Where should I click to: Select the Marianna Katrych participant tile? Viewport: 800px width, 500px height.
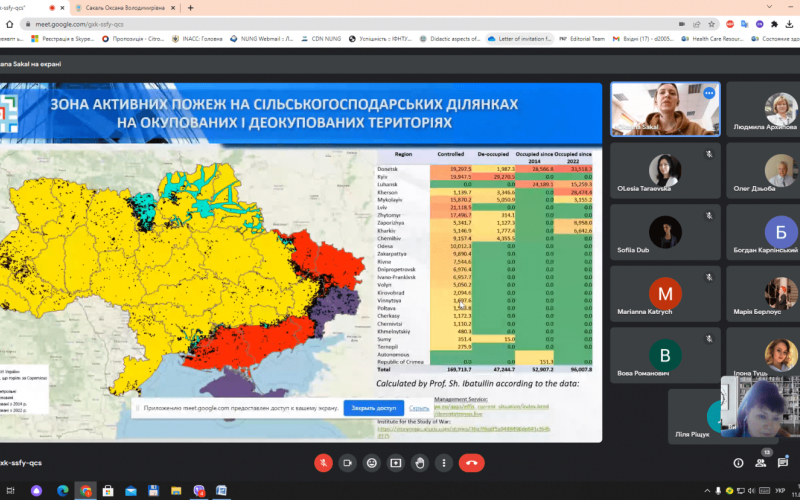pos(665,294)
